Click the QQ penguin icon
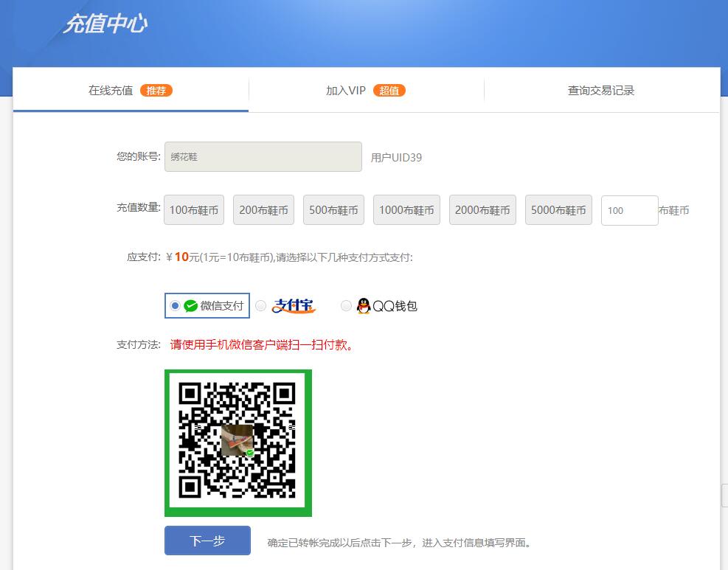Viewport: 728px width, 570px height. tap(364, 305)
